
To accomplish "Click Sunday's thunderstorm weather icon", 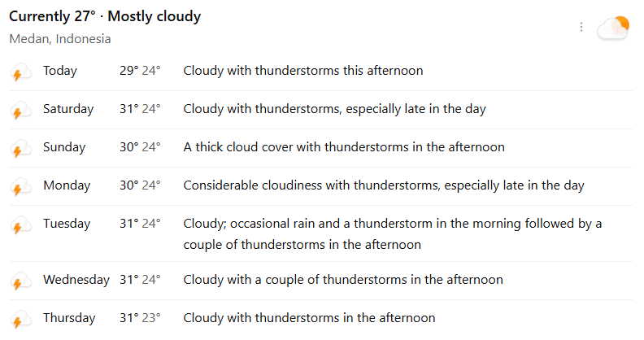I will point(20,149).
